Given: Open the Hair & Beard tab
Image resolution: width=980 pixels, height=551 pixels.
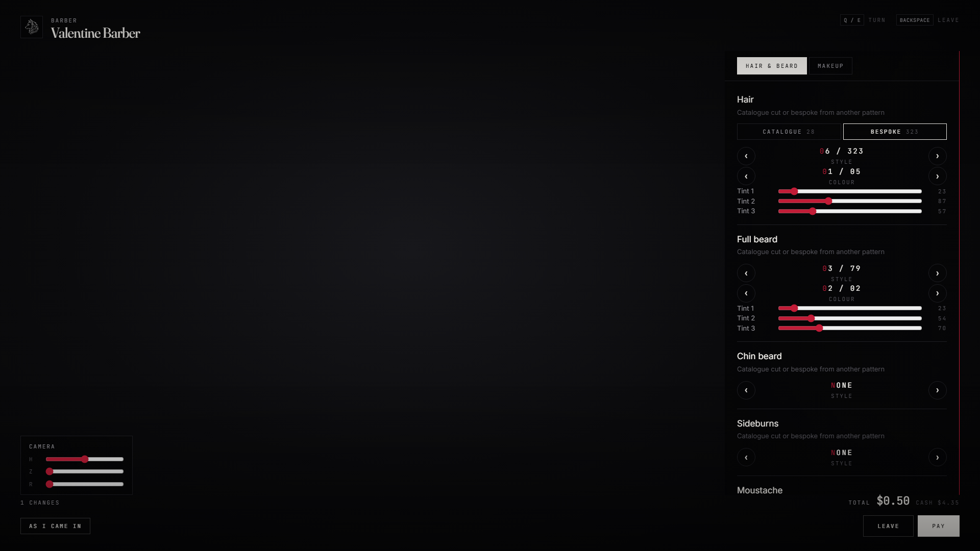Looking at the screenshot, I should pyautogui.click(x=772, y=66).
